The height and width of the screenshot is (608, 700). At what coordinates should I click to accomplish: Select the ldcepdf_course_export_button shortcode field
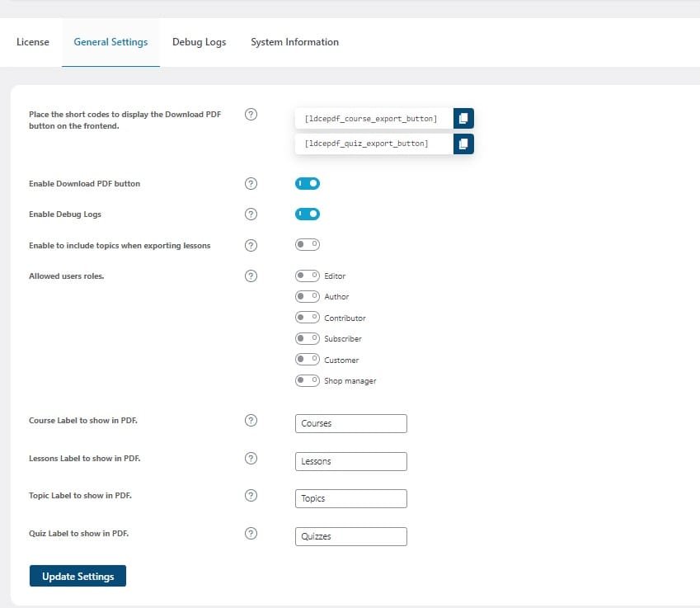pyautogui.click(x=374, y=119)
